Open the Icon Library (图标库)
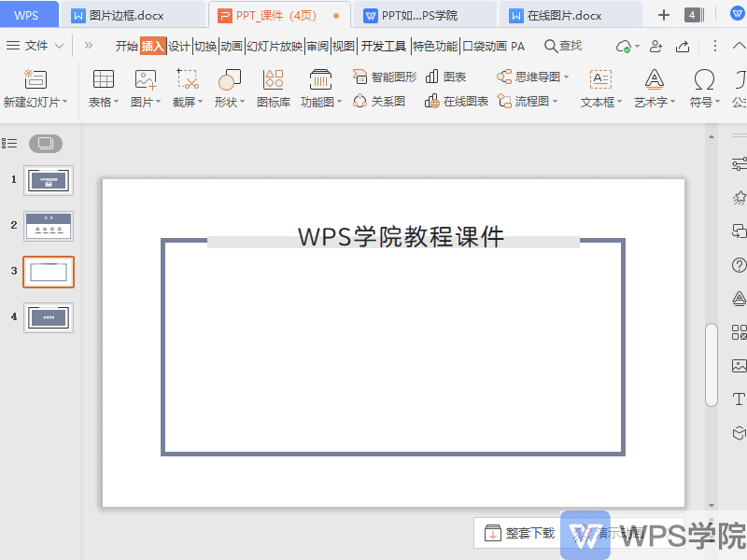The image size is (747, 560). click(274, 89)
